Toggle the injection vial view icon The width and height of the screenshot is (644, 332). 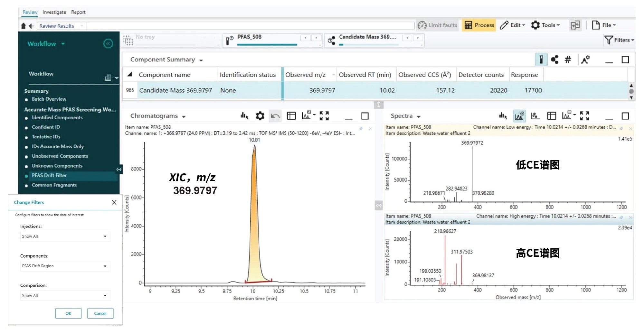(541, 60)
